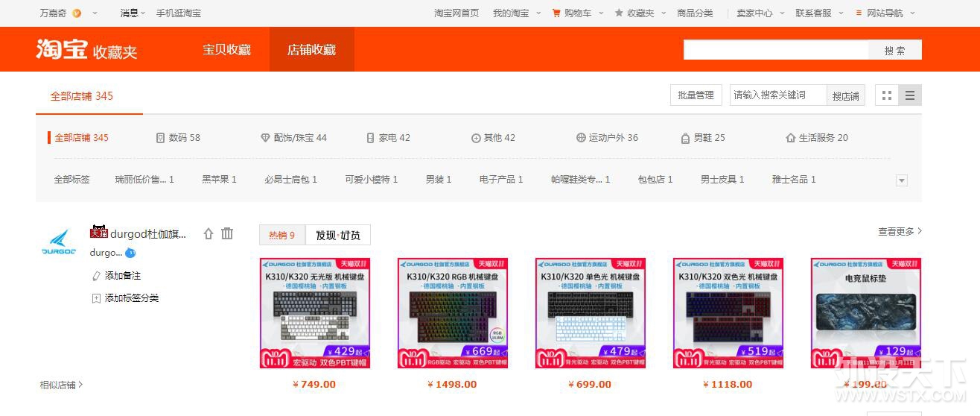Image resolution: width=980 pixels, height=416 pixels.
Task: Open 商品分类 link
Action: [x=695, y=13]
